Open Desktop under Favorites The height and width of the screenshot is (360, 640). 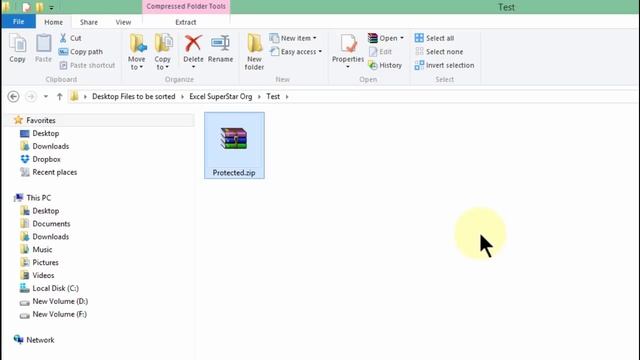[x=46, y=133]
